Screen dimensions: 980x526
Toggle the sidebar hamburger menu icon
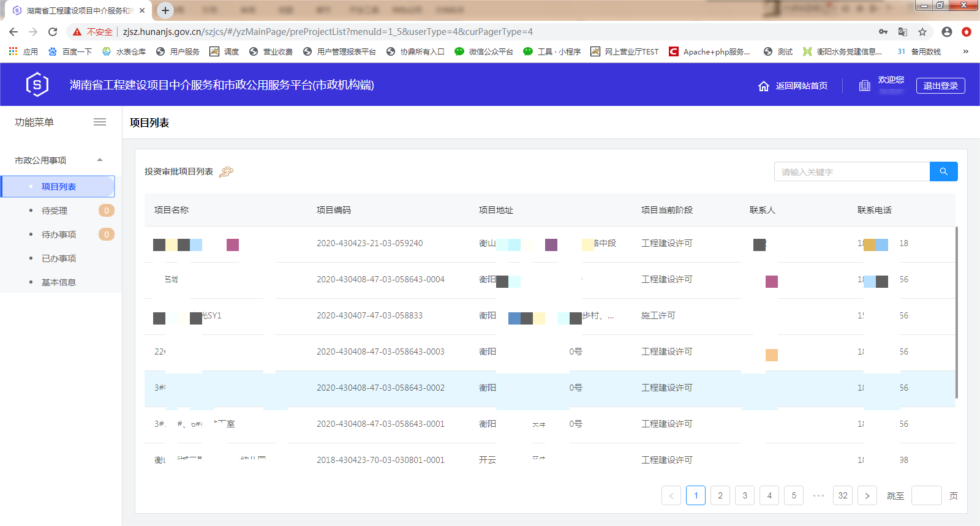(100, 122)
